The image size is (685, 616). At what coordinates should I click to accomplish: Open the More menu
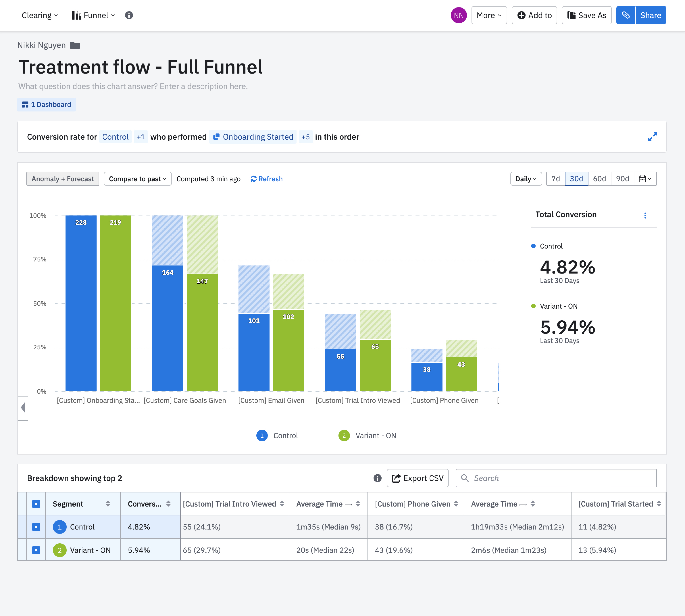pyautogui.click(x=489, y=15)
